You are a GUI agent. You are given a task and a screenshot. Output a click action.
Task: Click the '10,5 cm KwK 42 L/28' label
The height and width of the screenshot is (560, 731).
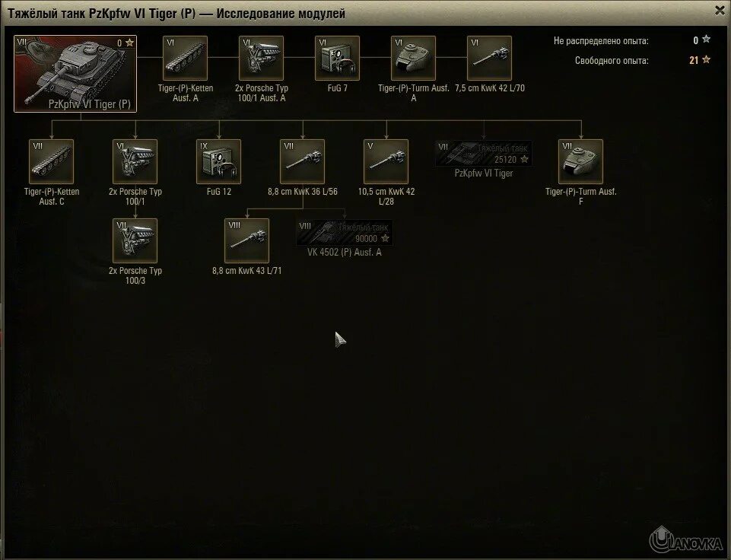click(386, 196)
